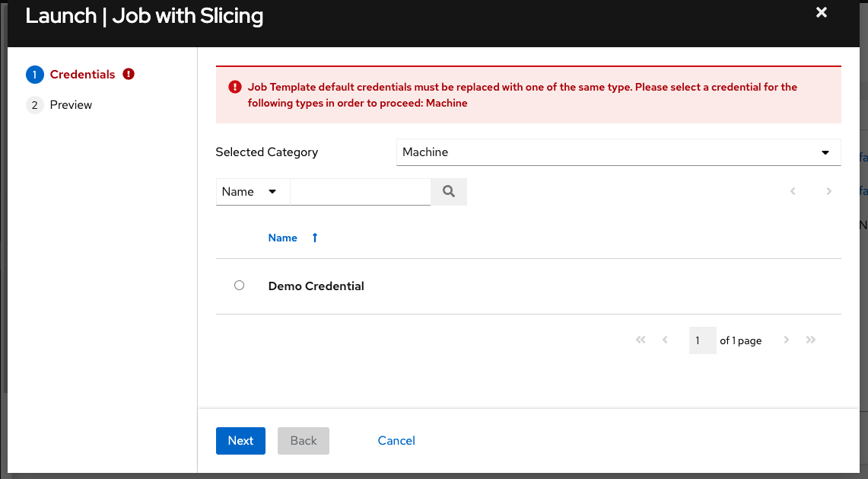Expand the Name search filter dropdown
The height and width of the screenshot is (479, 868).
253,192
